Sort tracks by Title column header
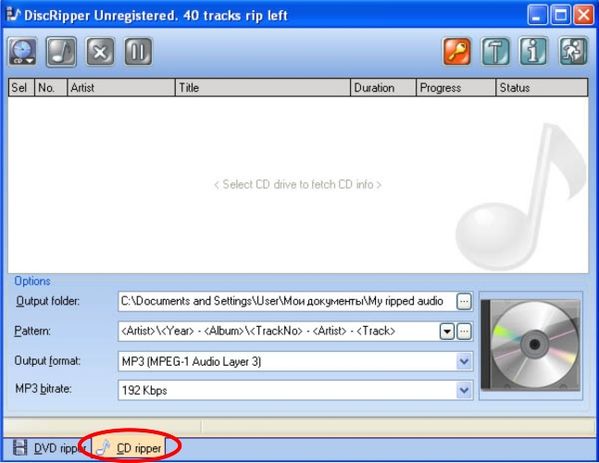This screenshot has height=463, width=599. pyautogui.click(x=263, y=87)
